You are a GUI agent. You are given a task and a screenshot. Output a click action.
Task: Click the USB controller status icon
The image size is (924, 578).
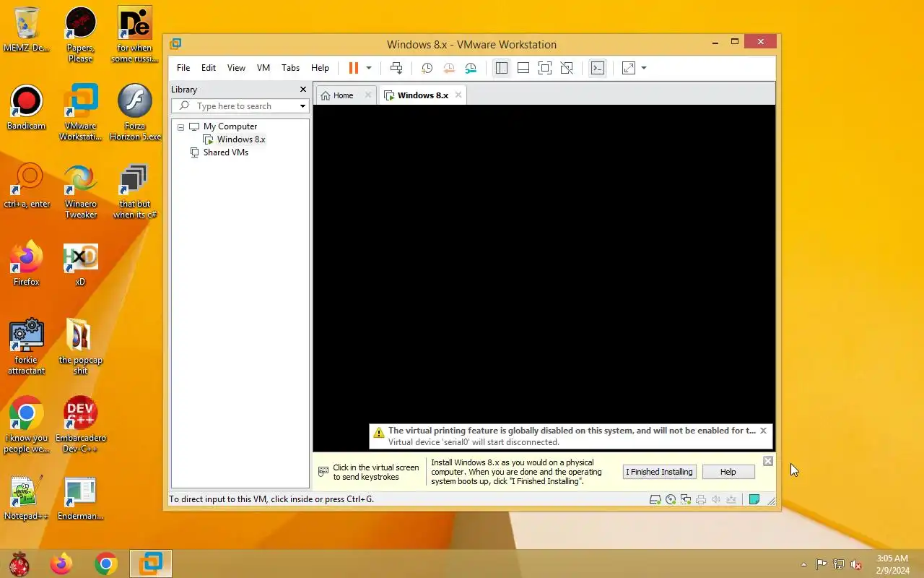pos(731,499)
